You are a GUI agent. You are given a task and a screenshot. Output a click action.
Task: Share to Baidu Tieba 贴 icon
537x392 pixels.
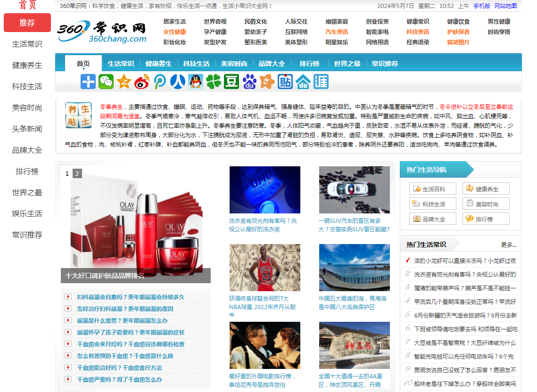tap(285, 82)
